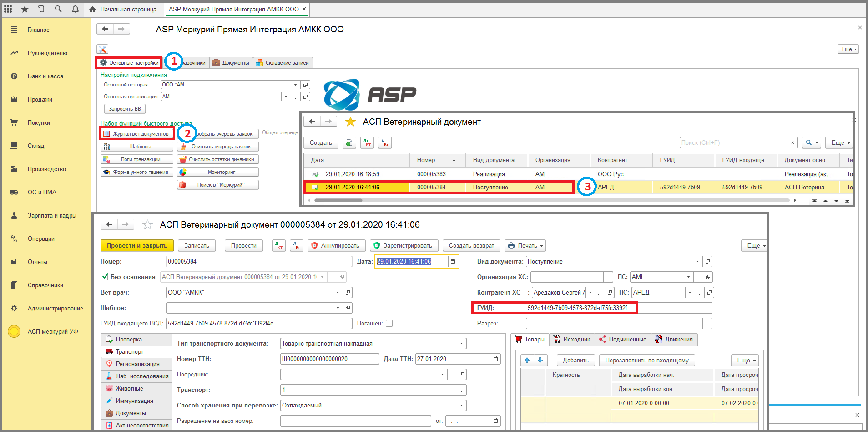The width and height of the screenshot is (868, 432).
Task: Open history icon in top bar
Action: 41,9
